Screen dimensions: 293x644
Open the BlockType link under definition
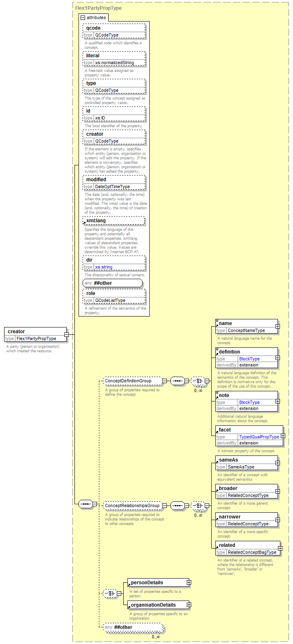(249, 359)
